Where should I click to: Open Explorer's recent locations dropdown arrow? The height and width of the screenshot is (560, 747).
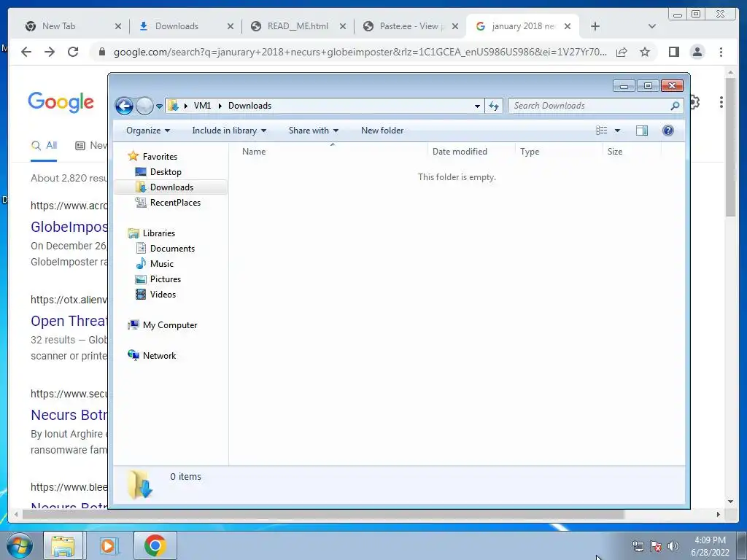click(x=159, y=106)
